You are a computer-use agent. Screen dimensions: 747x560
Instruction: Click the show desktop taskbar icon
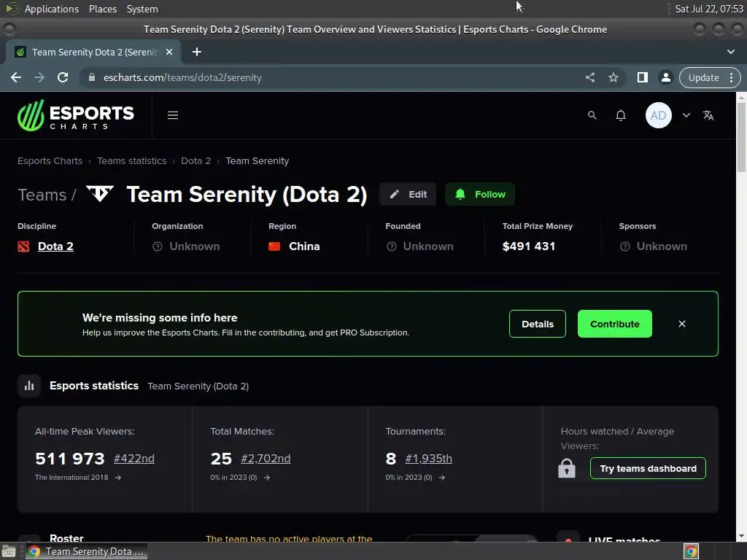(x=9, y=551)
